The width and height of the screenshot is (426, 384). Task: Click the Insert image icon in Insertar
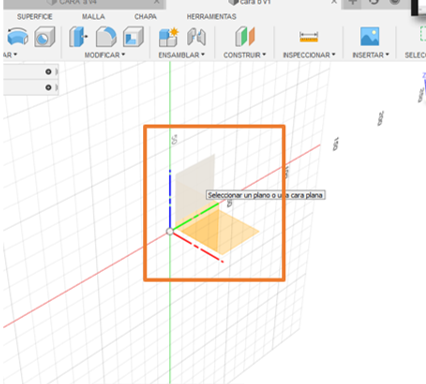370,36
